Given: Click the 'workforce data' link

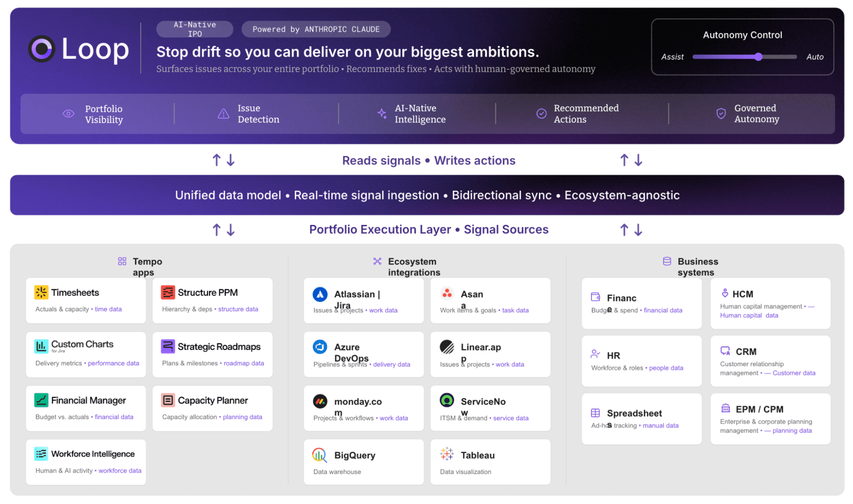Looking at the screenshot, I should [x=120, y=470].
